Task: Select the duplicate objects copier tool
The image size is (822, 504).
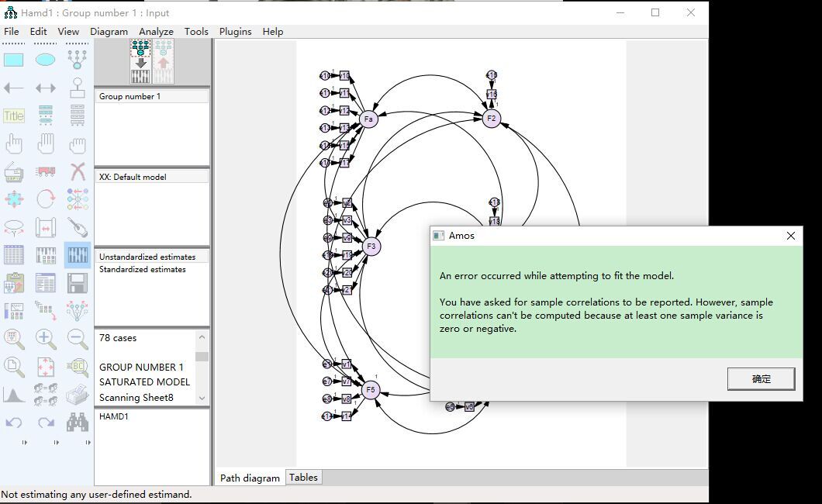Action: (x=14, y=171)
